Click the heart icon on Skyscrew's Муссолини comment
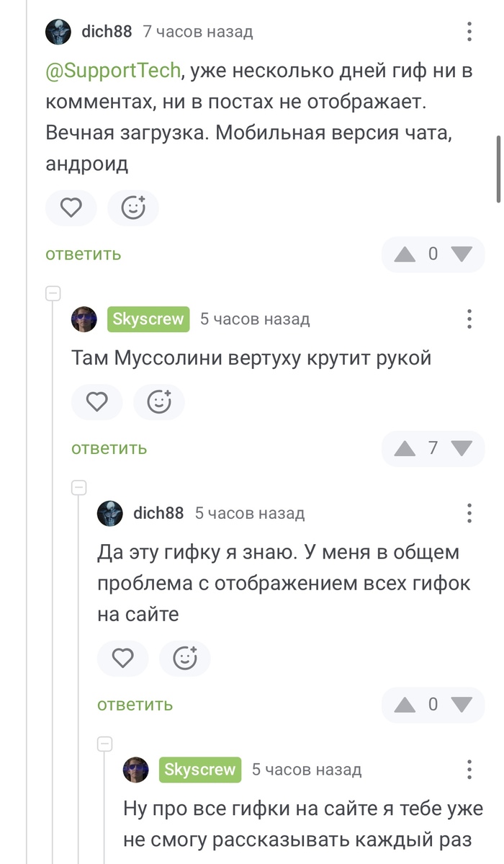504x864 pixels. point(96,402)
